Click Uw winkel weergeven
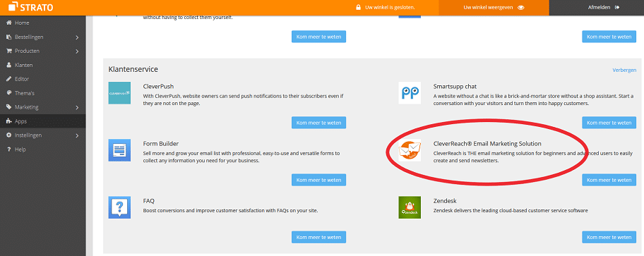 pyautogui.click(x=494, y=7)
